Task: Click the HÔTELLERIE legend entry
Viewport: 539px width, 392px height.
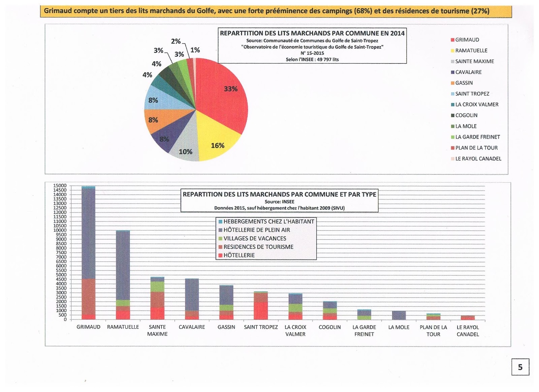Action: 236,255
